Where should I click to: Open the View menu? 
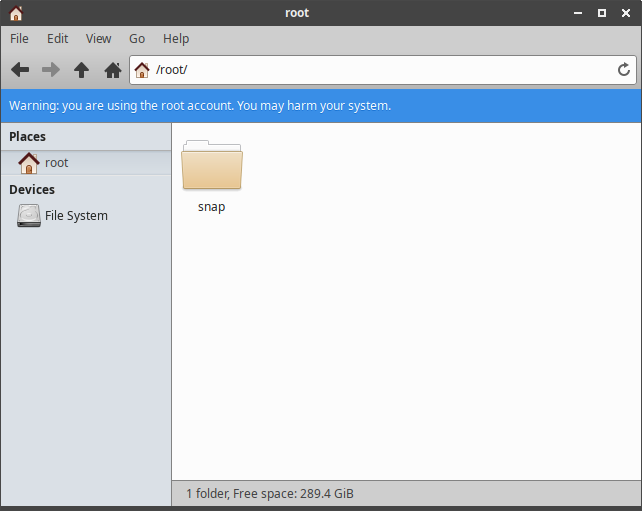pyautogui.click(x=98, y=38)
